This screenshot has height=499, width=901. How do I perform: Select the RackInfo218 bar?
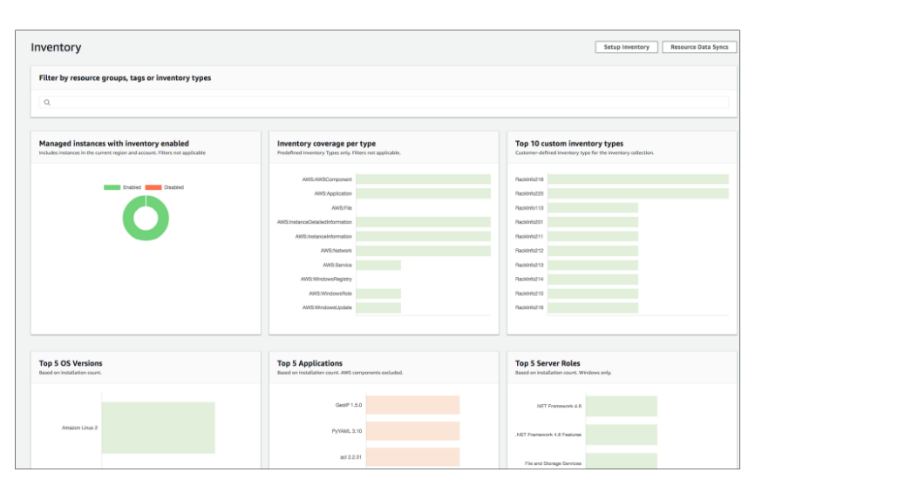point(638,179)
